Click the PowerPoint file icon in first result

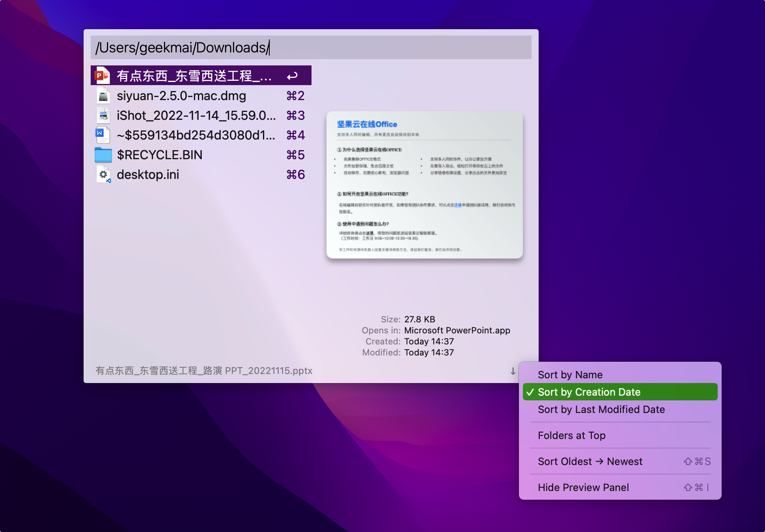pyautogui.click(x=103, y=76)
